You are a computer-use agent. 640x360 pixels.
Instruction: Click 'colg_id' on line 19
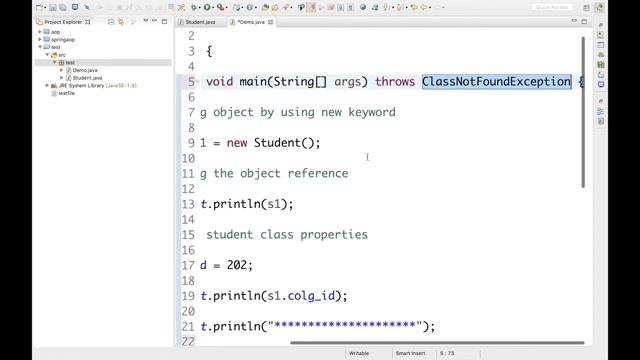[x=311, y=296]
